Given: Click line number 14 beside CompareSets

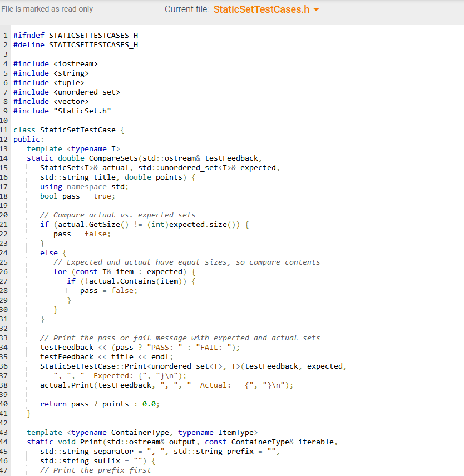Looking at the screenshot, I should (5, 158).
